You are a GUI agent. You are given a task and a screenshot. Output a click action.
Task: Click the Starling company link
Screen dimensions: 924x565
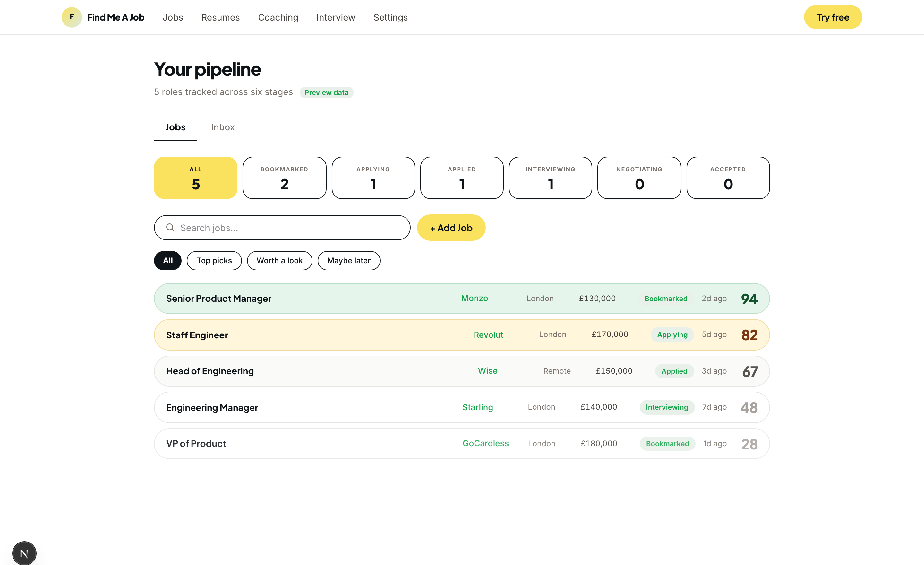click(478, 407)
